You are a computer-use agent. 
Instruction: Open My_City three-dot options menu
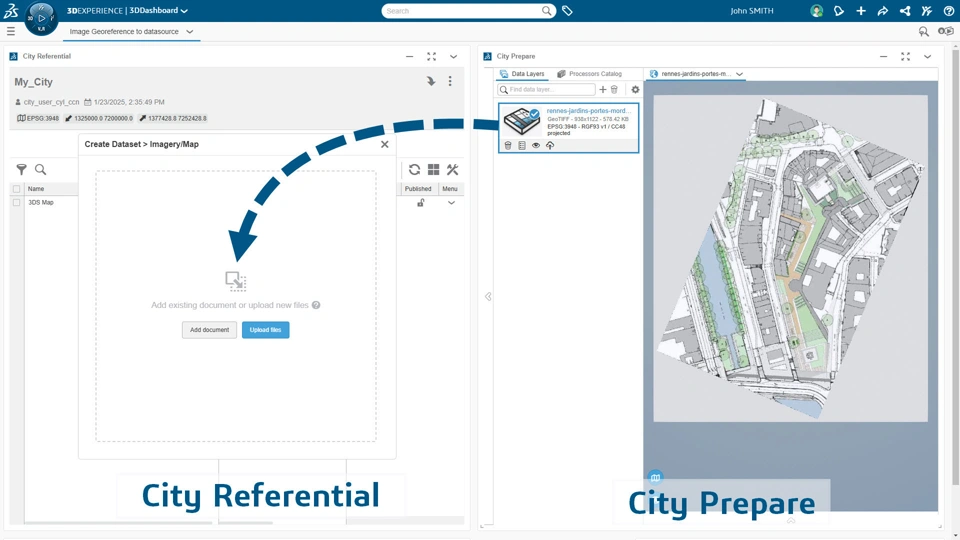coord(450,81)
